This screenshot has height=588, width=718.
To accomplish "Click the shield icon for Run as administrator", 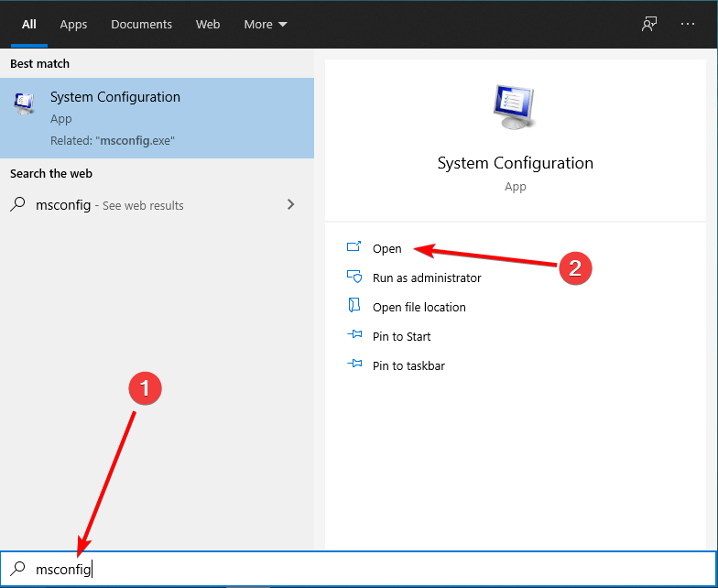I will [354, 278].
